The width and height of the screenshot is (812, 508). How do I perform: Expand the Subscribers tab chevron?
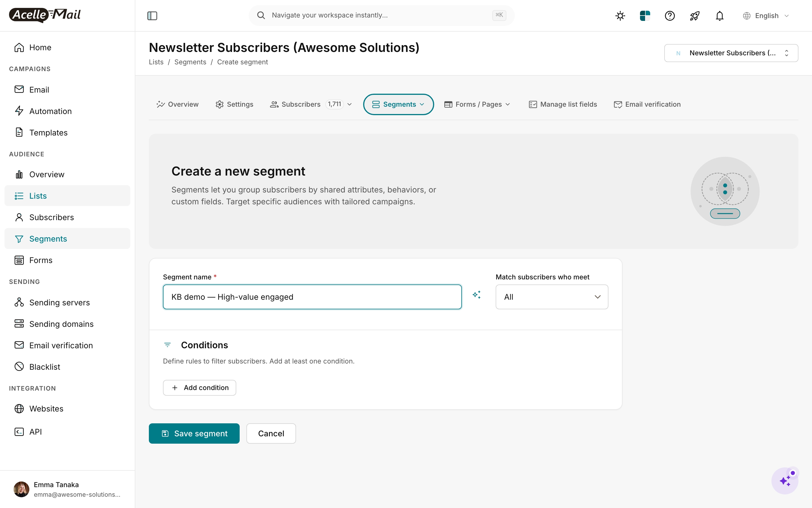[x=350, y=104]
